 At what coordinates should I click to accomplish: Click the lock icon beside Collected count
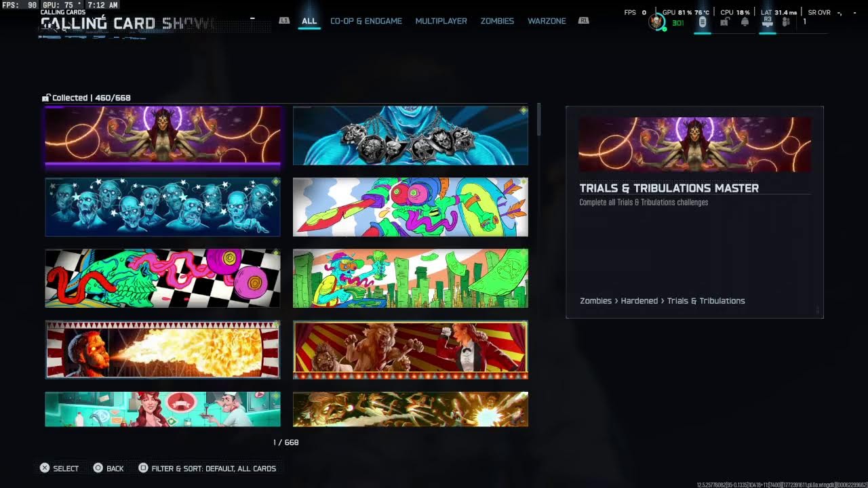pos(46,98)
